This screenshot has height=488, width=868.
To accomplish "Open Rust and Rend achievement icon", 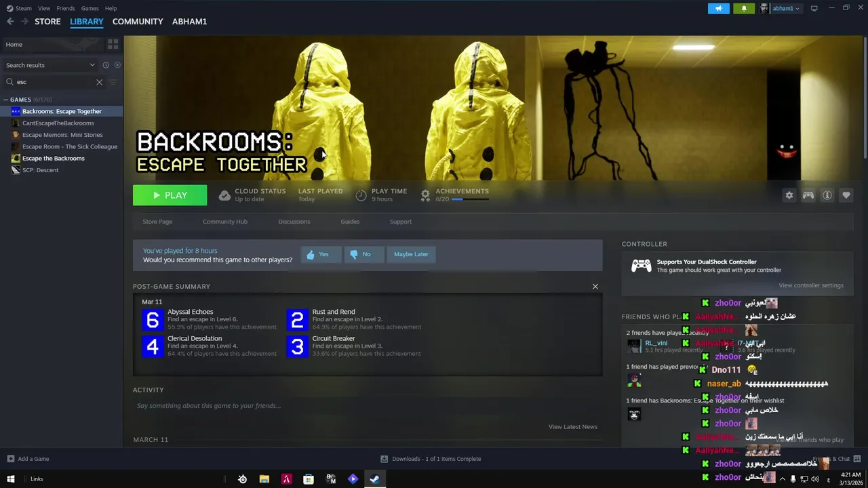I will point(297,319).
